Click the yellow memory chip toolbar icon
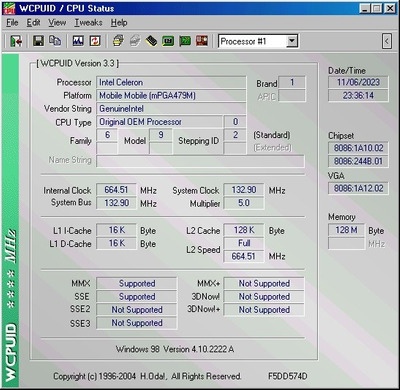 tap(151, 41)
